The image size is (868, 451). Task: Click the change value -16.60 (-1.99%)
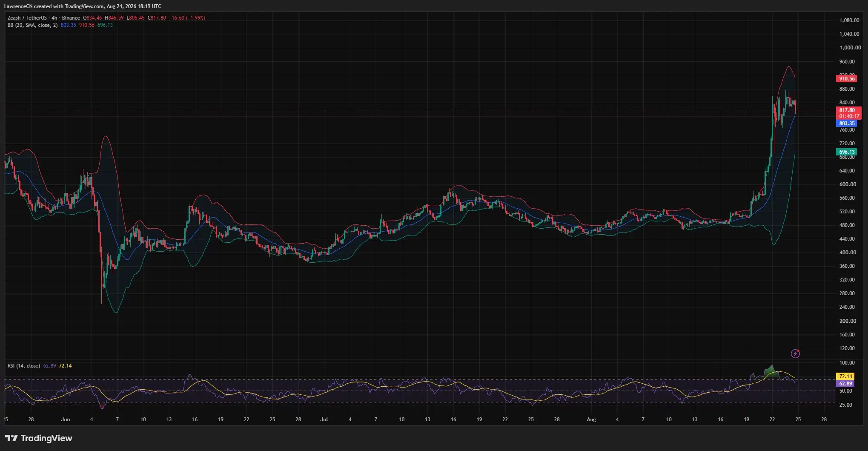click(187, 18)
